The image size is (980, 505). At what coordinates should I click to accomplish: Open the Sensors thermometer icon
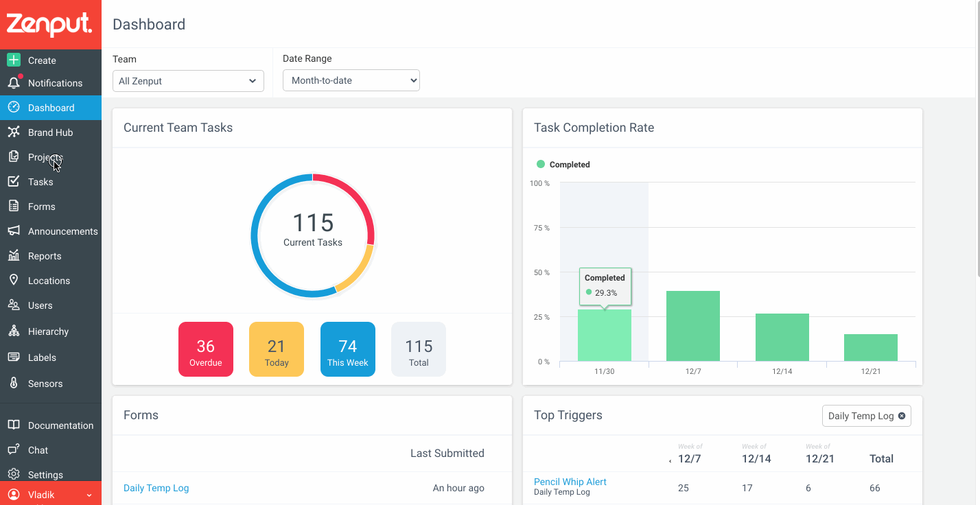tap(14, 383)
